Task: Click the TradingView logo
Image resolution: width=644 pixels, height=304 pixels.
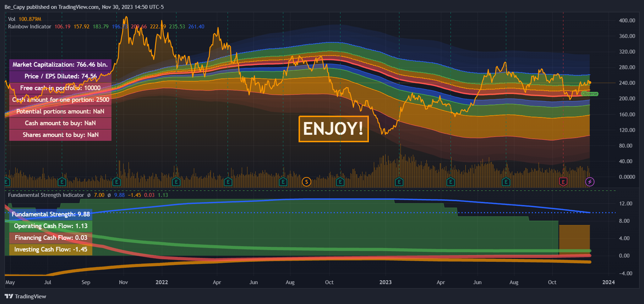Action: [26, 296]
